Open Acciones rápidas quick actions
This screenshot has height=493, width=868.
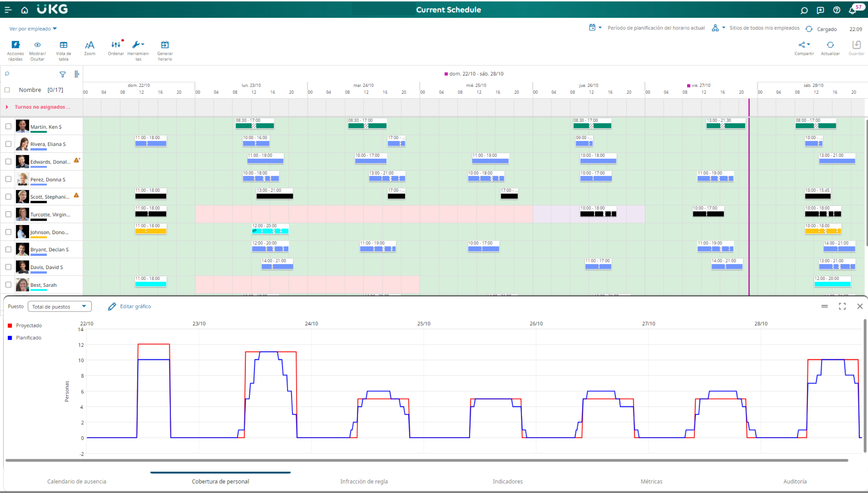click(16, 45)
